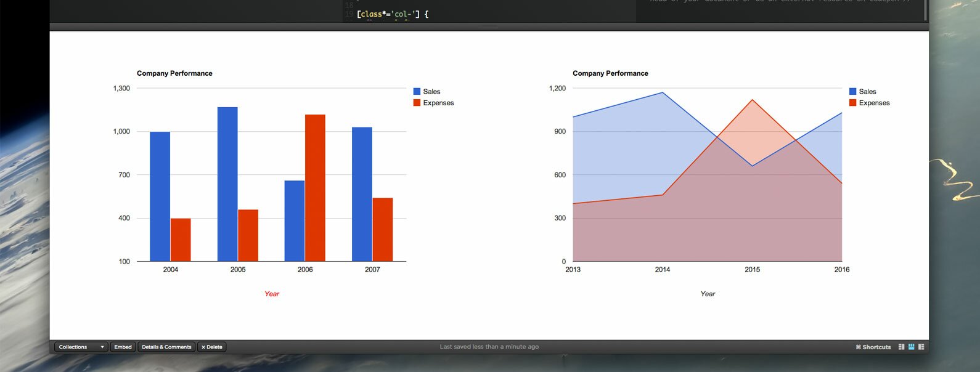Open the Collections dropdown
This screenshot has height=372, width=980.
pyautogui.click(x=81, y=347)
